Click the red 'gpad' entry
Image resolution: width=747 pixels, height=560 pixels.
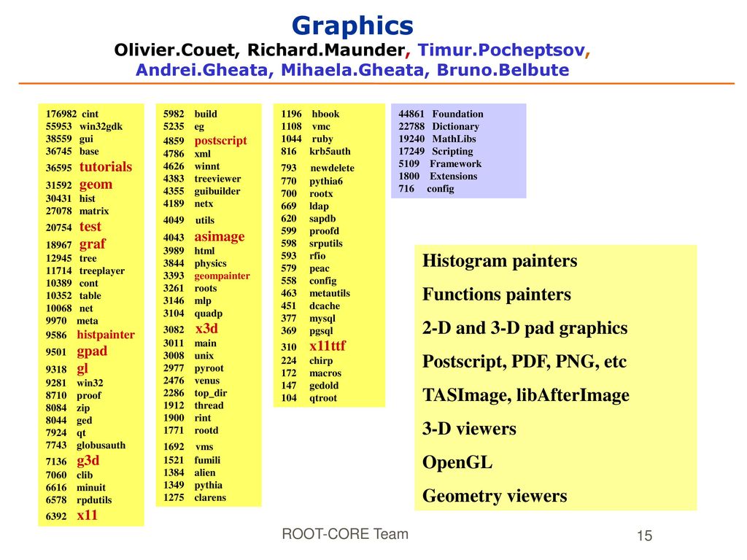click(92, 352)
